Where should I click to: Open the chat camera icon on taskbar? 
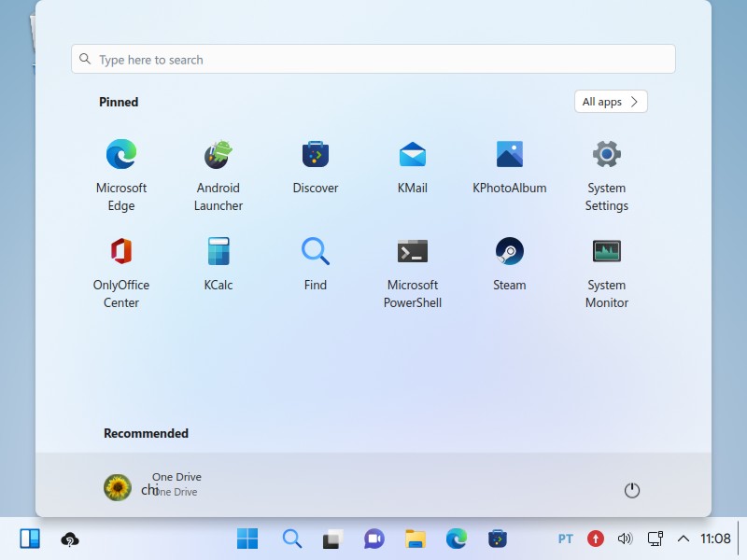coord(374,539)
